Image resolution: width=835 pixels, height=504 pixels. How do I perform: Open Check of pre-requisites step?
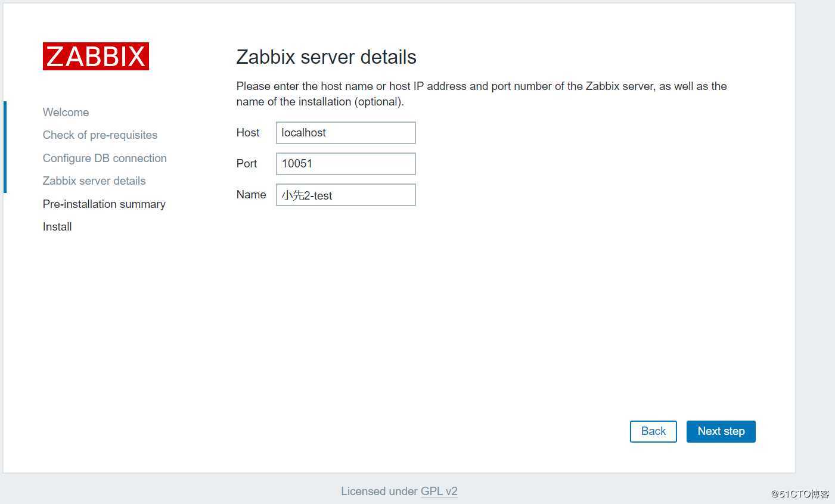(x=100, y=135)
